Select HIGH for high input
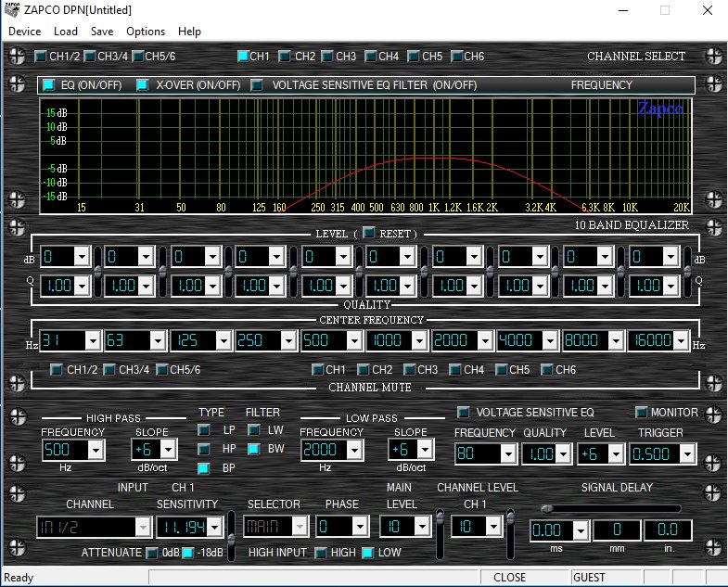The image size is (728, 587). (x=320, y=553)
